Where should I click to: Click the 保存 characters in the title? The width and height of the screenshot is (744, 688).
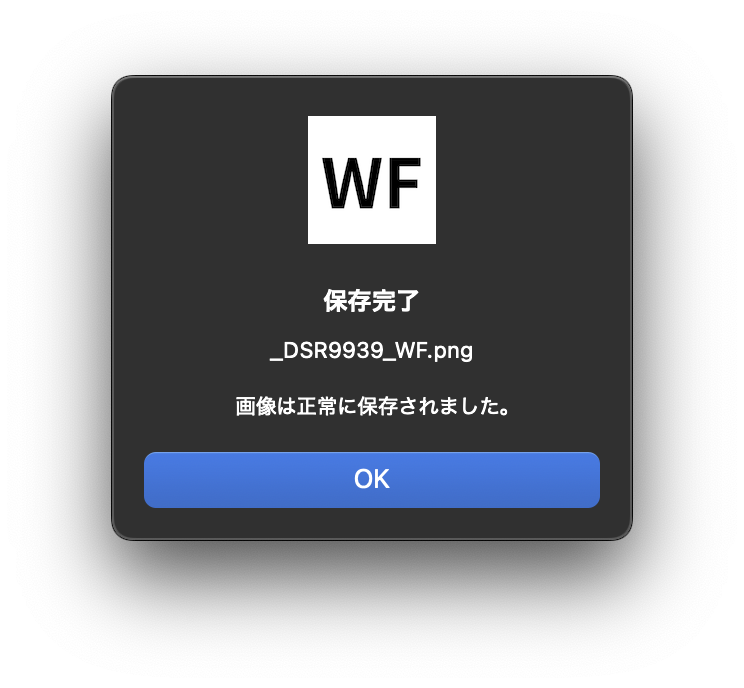347,301
